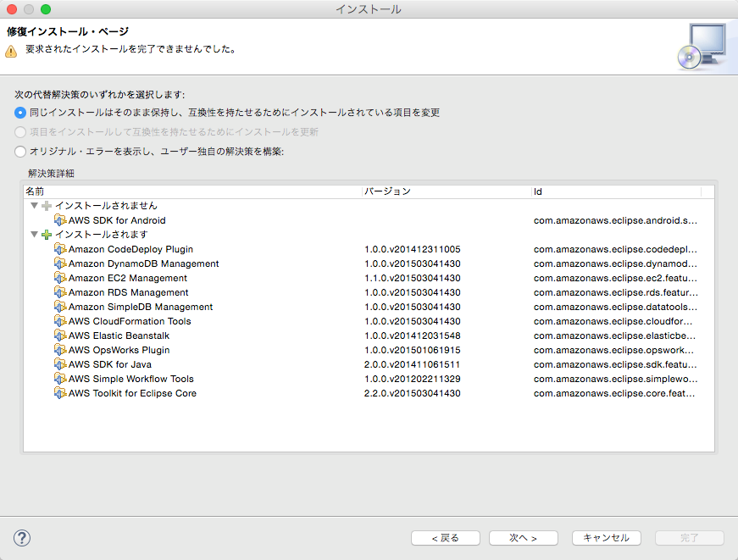Viewport: 738px width, 560px height.
Task: Click Id com.amazonaws.eclipse.core.feat...
Action: point(614,393)
